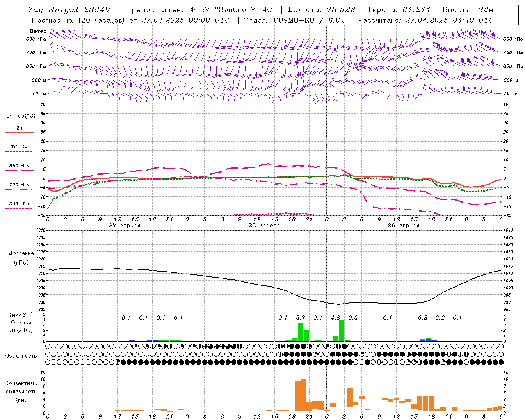Click the 0.8 precipitation amount
Image resolution: width=525 pixels, height=420 pixels.
[x=422, y=318]
